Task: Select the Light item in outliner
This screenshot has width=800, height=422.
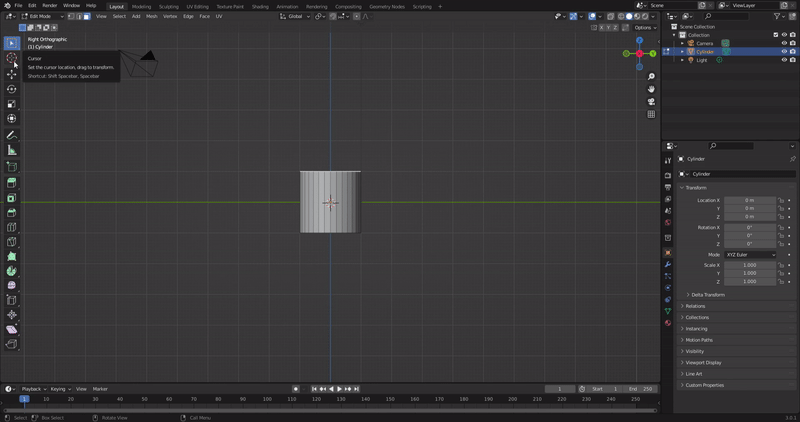Action: (702, 60)
